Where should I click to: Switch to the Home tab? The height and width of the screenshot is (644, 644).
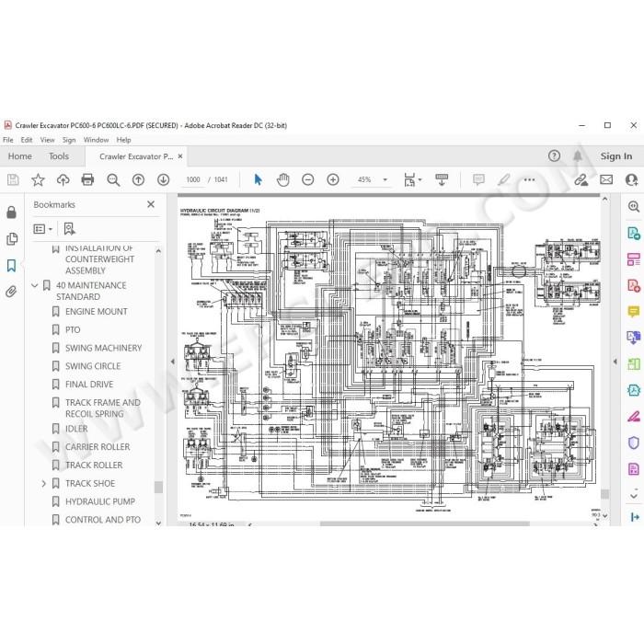[19, 156]
